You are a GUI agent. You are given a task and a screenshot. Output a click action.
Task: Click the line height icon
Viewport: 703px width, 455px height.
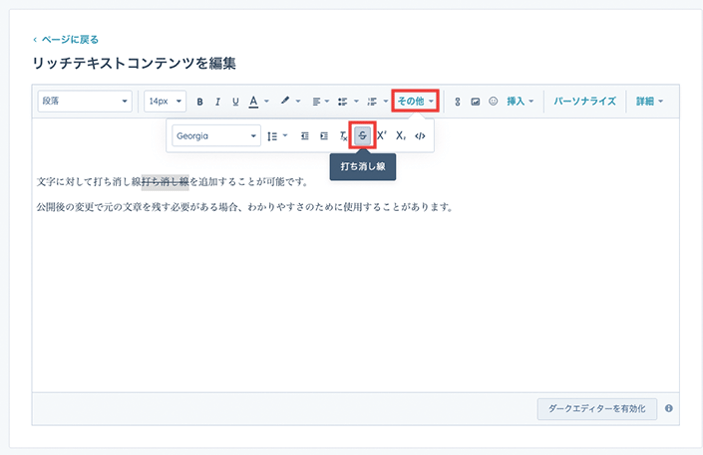coord(272,136)
